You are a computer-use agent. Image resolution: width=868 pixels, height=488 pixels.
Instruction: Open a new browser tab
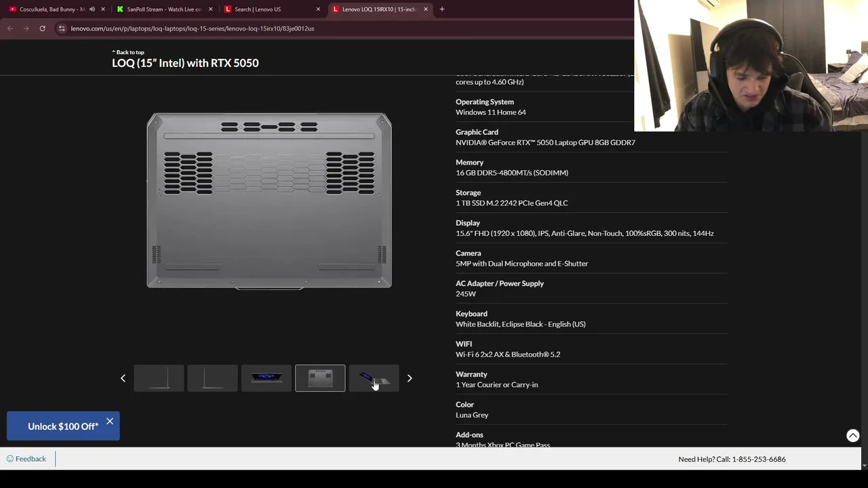[x=442, y=9]
